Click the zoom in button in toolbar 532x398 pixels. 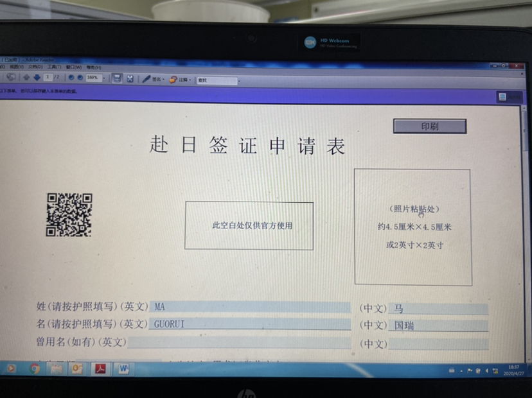point(80,78)
